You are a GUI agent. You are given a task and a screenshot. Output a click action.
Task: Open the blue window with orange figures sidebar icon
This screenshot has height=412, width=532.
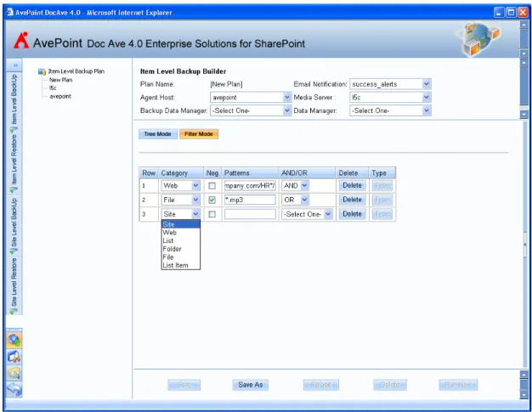14,357
